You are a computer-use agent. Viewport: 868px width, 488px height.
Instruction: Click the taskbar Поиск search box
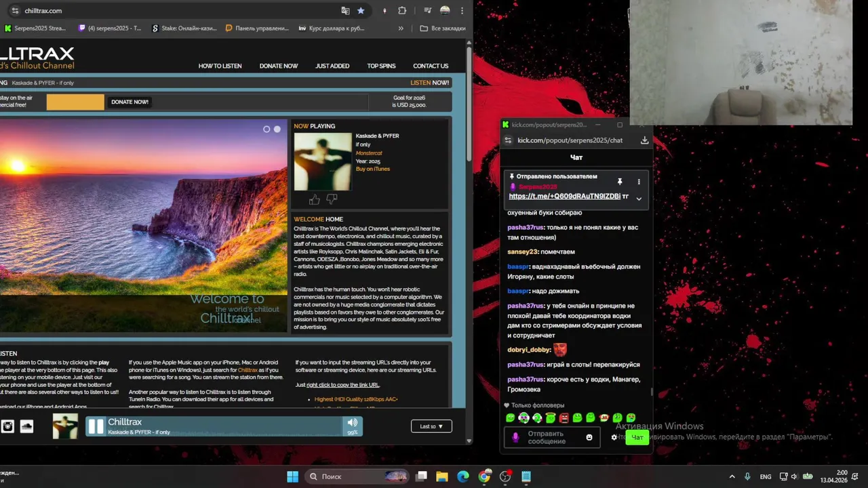click(x=357, y=476)
